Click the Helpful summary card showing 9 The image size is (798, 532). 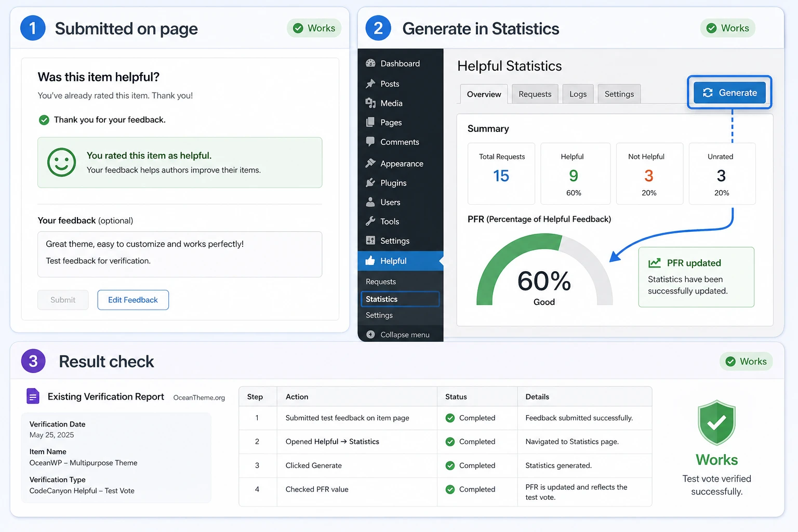576,174
